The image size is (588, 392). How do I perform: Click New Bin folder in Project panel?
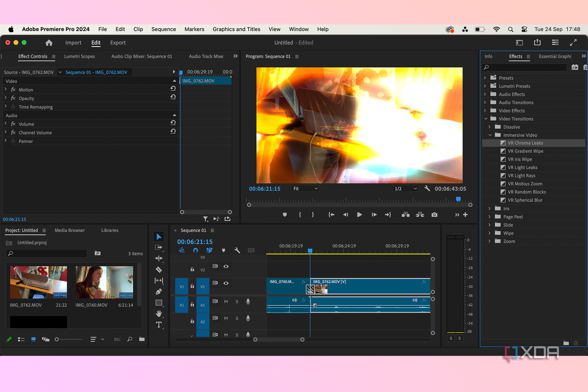click(x=142, y=339)
